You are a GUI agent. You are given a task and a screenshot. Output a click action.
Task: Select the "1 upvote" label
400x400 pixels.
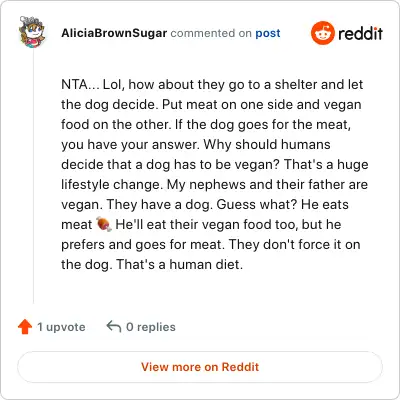(x=61, y=327)
